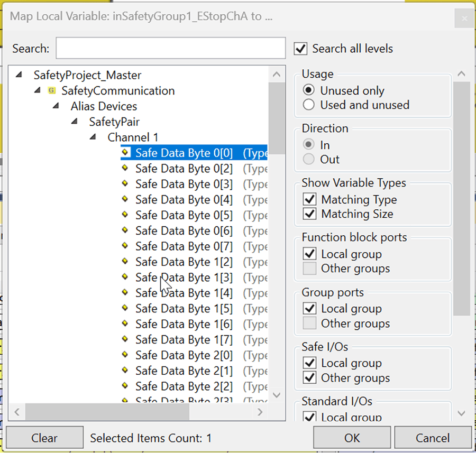The image size is (476, 453).
Task: Select the row 'Safe Data Byte 2[2]'
Action: (194, 386)
